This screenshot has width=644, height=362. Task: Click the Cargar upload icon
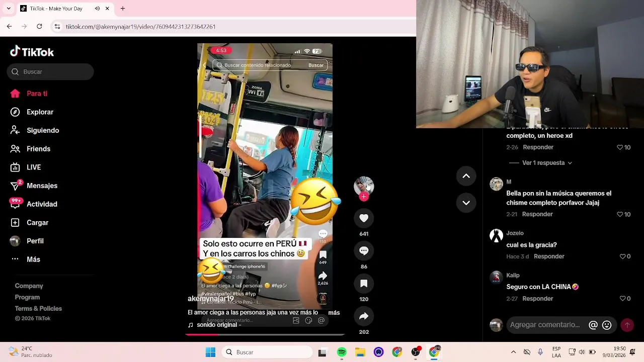point(15,223)
